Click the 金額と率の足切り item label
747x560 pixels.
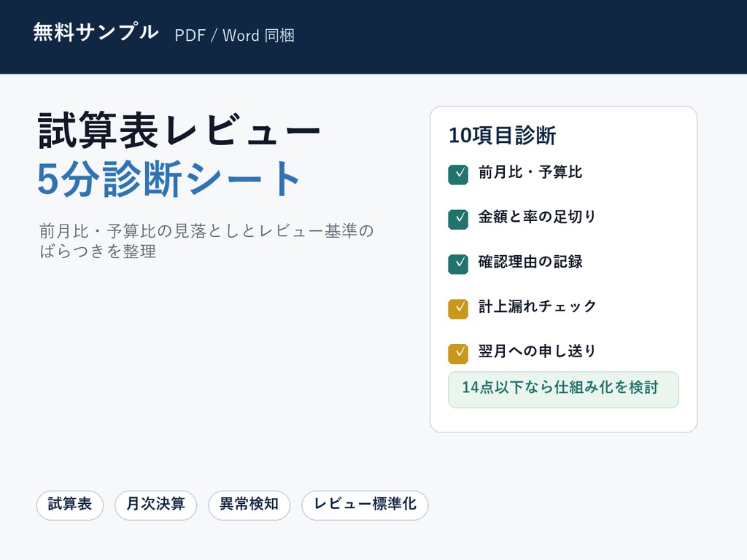(x=538, y=217)
